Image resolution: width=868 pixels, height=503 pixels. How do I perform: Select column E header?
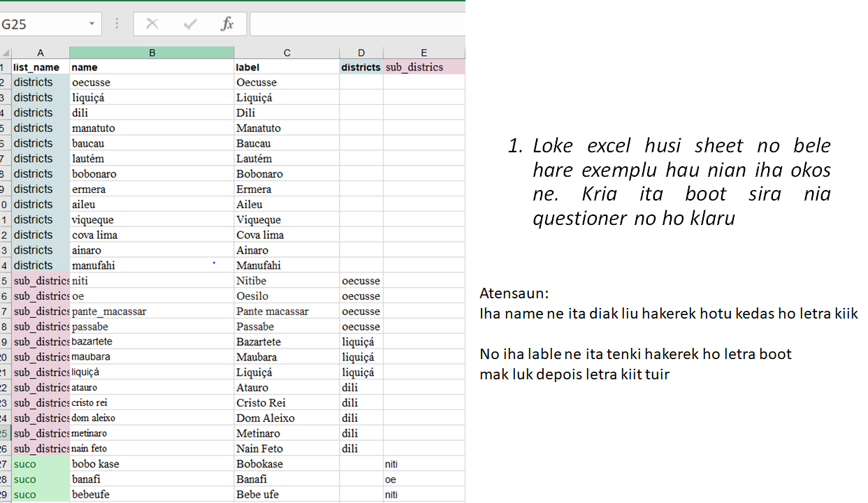point(424,52)
